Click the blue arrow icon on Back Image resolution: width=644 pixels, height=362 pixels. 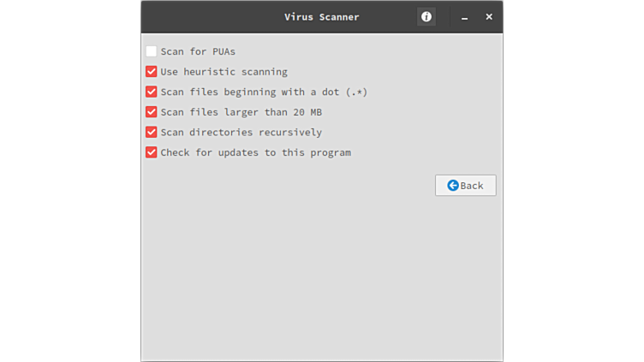pyautogui.click(x=453, y=186)
